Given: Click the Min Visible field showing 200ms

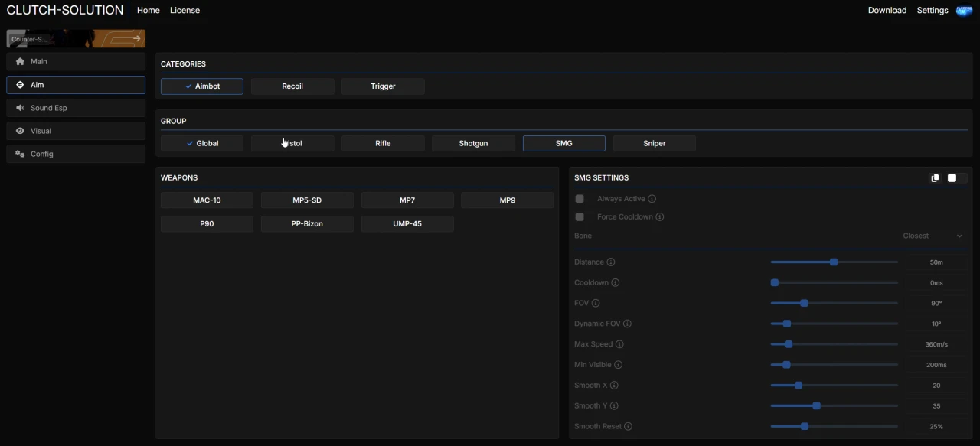Looking at the screenshot, I should (x=936, y=365).
